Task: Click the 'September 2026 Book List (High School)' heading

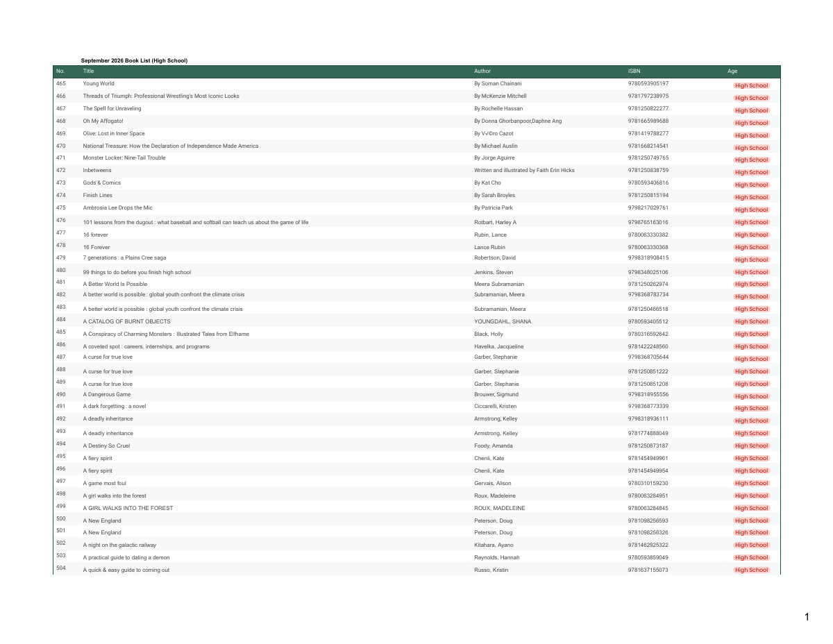Action: [x=134, y=61]
